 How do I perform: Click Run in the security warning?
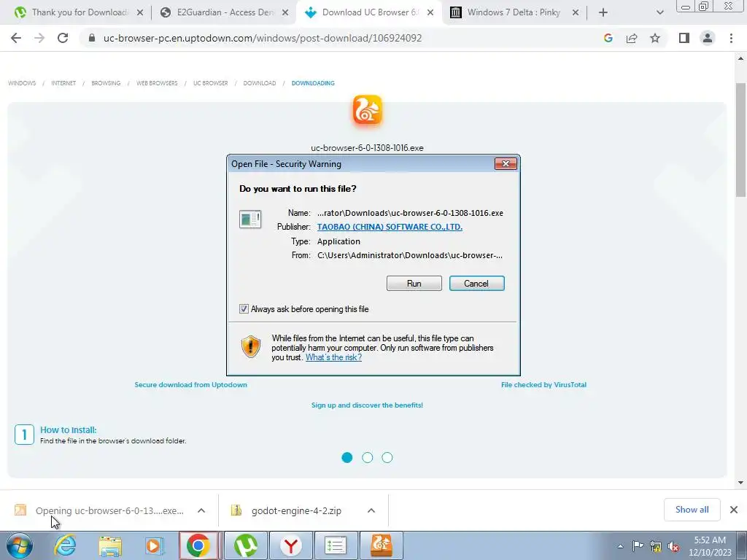[414, 284]
